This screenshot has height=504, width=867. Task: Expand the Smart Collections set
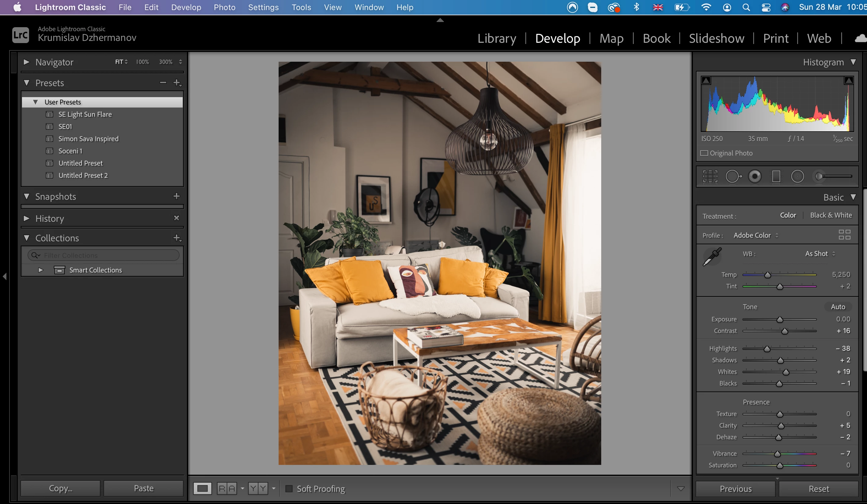41,270
